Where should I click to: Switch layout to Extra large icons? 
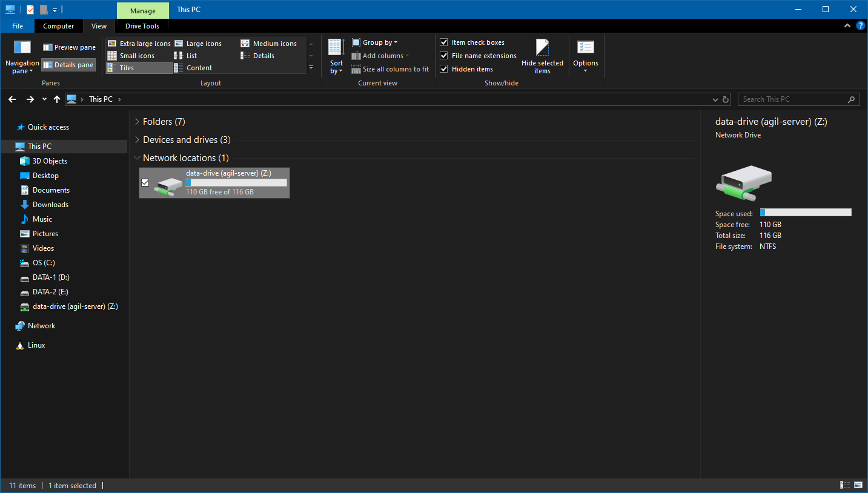pyautogui.click(x=139, y=44)
